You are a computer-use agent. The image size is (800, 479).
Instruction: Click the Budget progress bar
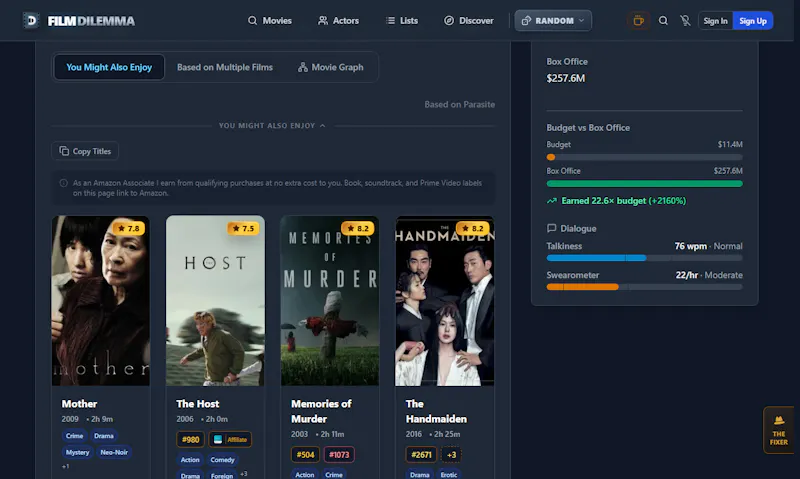(644, 157)
